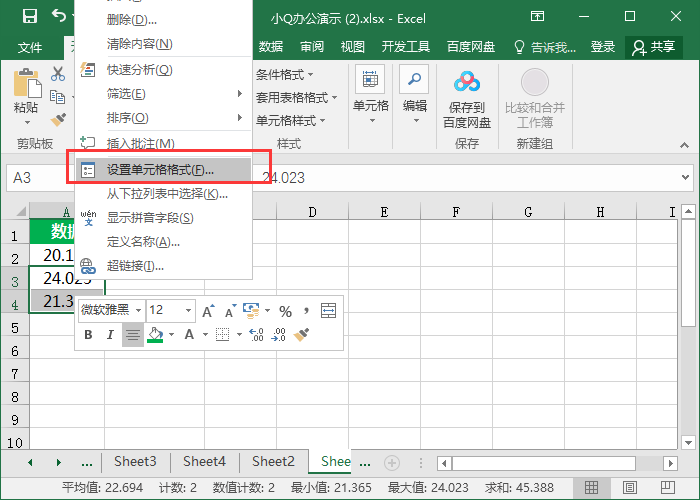Image resolution: width=700 pixels, height=500 pixels.
Task: Open the 数据 ribbon tab
Action: (271, 47)
